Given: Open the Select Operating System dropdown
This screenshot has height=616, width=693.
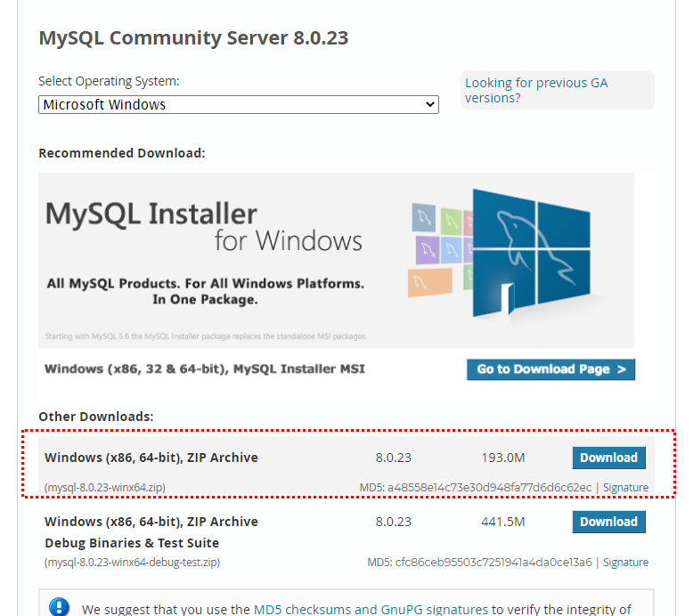Looking at the screenshot, I should [239, 105].
